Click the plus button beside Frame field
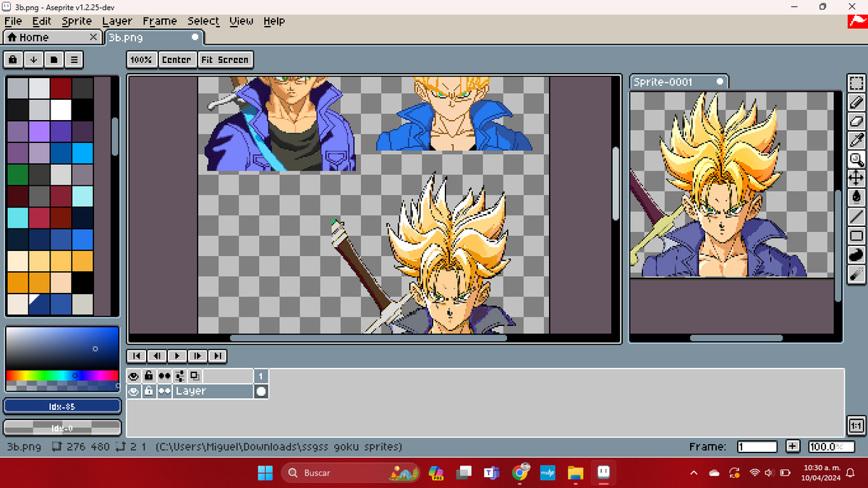Viewport: 868px width, 488px height. pyautogui.click(x=793, y=447)
